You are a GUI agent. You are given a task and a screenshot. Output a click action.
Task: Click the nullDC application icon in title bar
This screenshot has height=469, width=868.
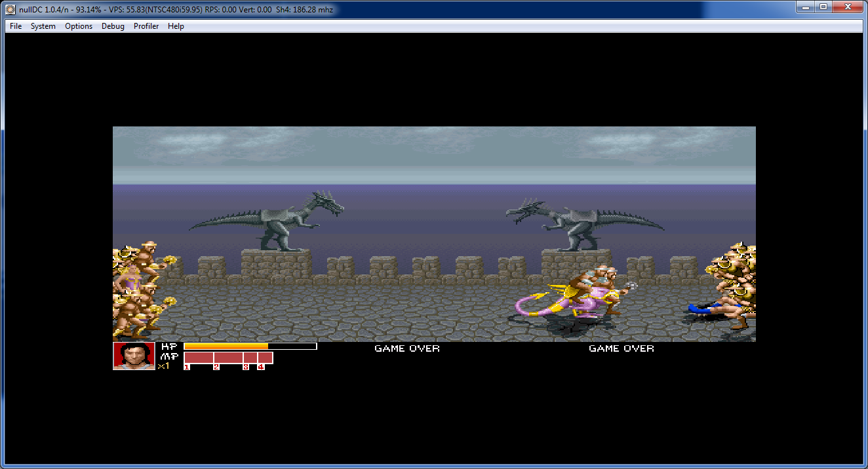(x=11, y=9)
